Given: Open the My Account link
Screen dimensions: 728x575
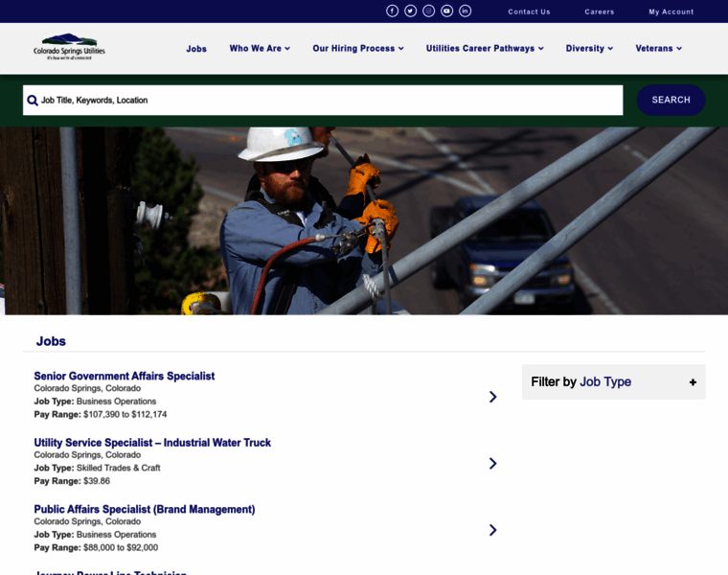Looking at the screenshot, I should coord(671,11).
